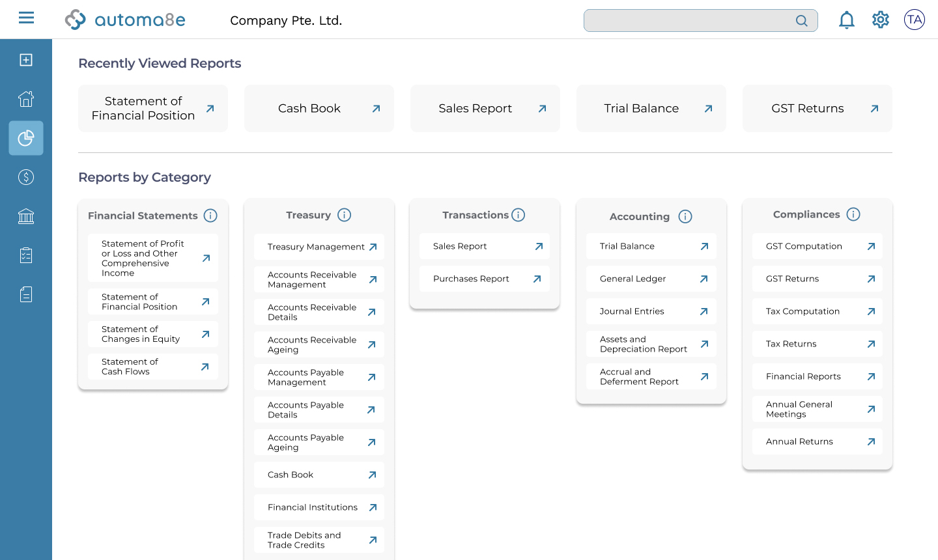Open Annual Returns report
Screen dimensions: 938x560
[817, 441]
